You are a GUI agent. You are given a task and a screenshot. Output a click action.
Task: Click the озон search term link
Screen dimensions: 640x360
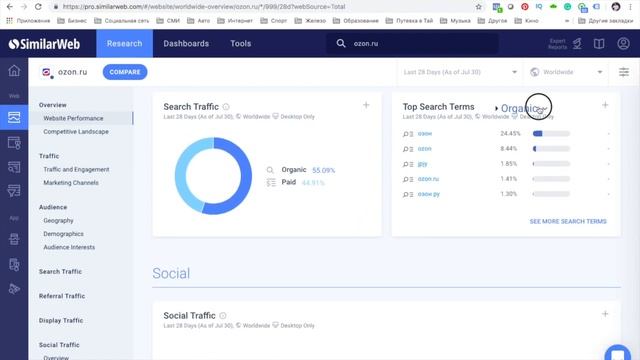[x=424, y=133]
